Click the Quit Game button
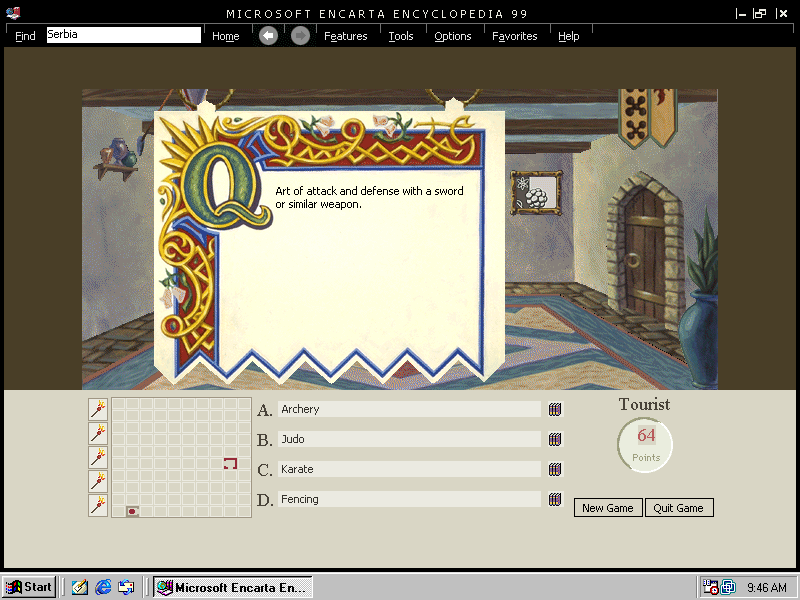 tap(679, 508)
